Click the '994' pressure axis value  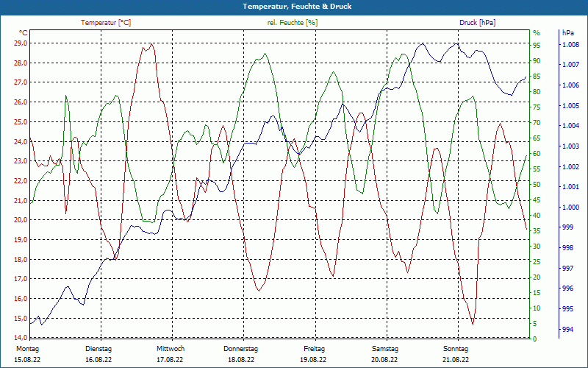click(x=567, y=329)
